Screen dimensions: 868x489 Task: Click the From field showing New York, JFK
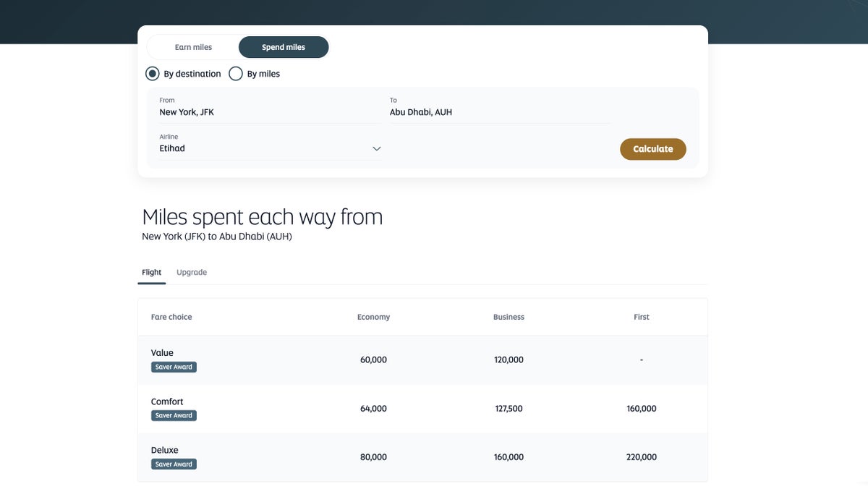point(269,112)
